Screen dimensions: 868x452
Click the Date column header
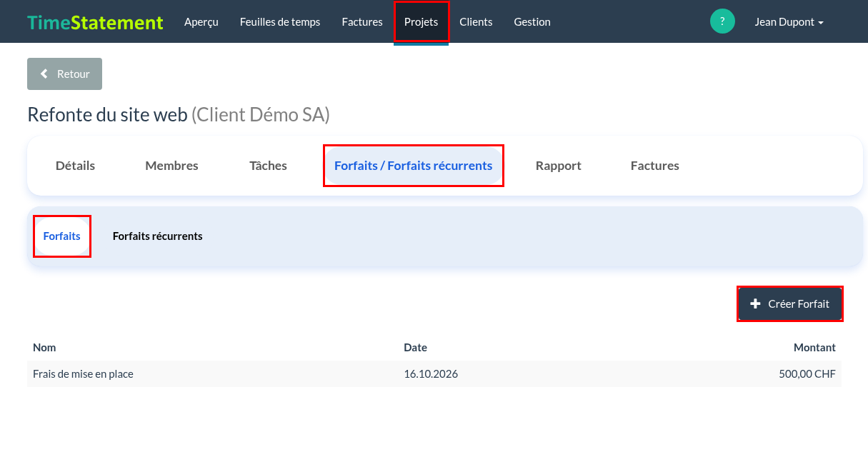[415, 348]
